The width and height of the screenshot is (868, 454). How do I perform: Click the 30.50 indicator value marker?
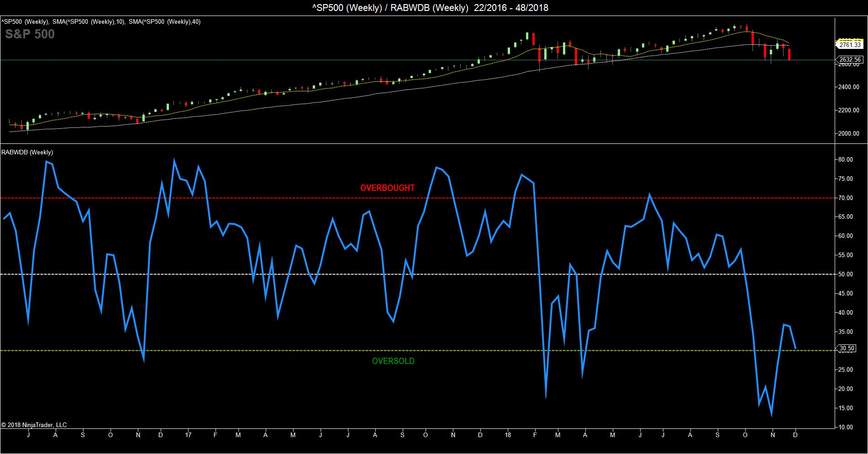(847, 348)
